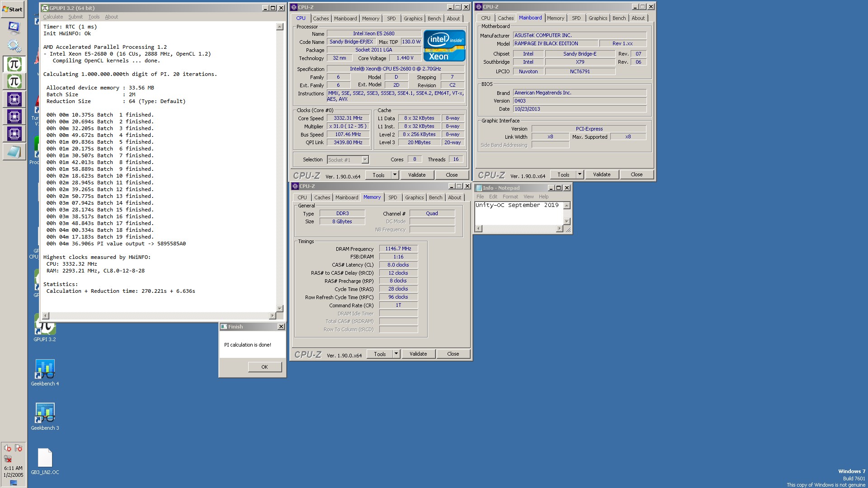868x488 pixels.
Task: Click Validate in CPU-Z Memory window
Action: click(x=418, y=354)
